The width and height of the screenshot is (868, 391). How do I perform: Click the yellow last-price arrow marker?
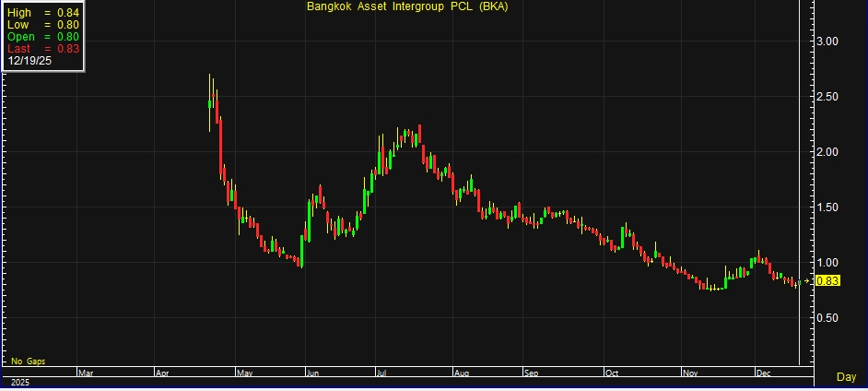tap(807, 280)
